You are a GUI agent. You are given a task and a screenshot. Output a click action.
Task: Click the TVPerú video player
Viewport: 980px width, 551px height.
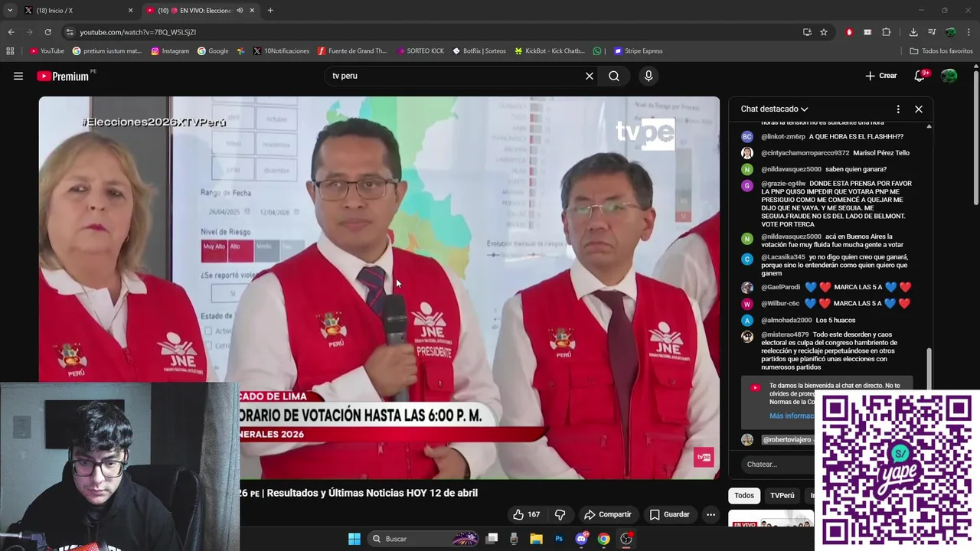[x=379, y=288]
